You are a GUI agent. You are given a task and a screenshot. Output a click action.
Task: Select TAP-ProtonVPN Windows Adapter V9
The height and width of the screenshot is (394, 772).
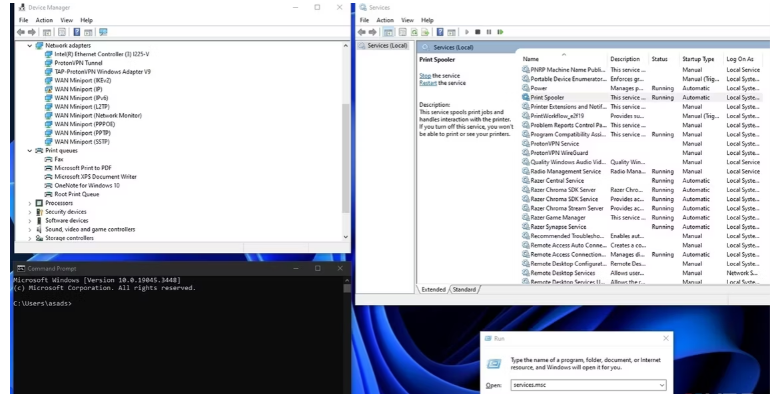point(98,72)
